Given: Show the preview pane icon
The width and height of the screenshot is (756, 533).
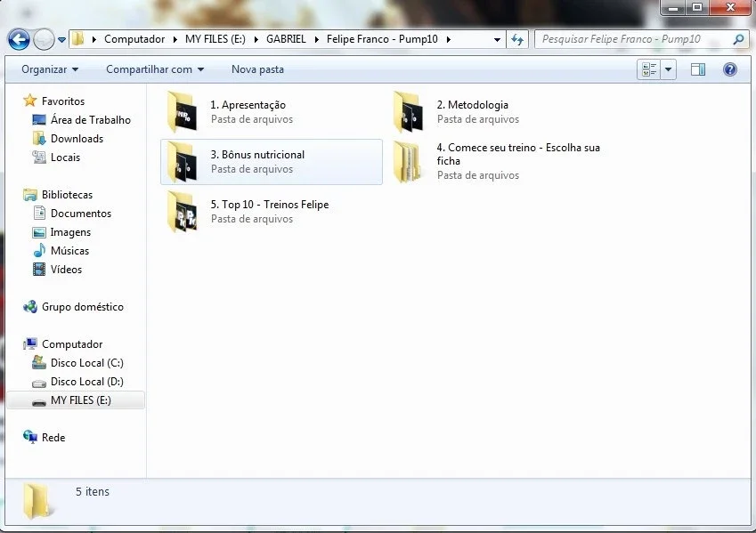Looking at the screenshot, I should click(697, 69).
